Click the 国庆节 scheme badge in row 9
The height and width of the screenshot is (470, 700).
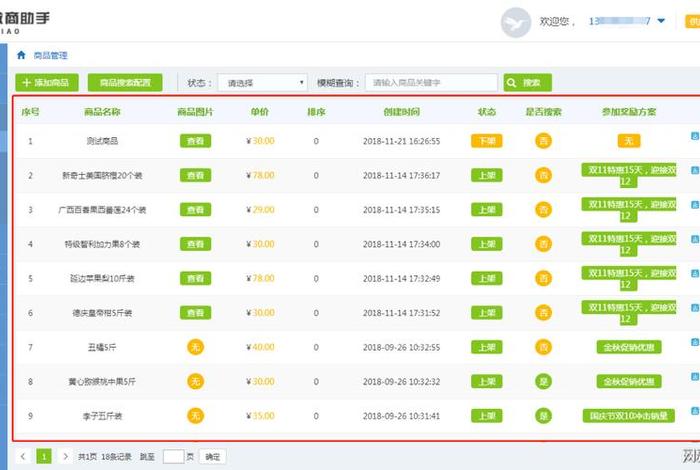coord(629,416)
